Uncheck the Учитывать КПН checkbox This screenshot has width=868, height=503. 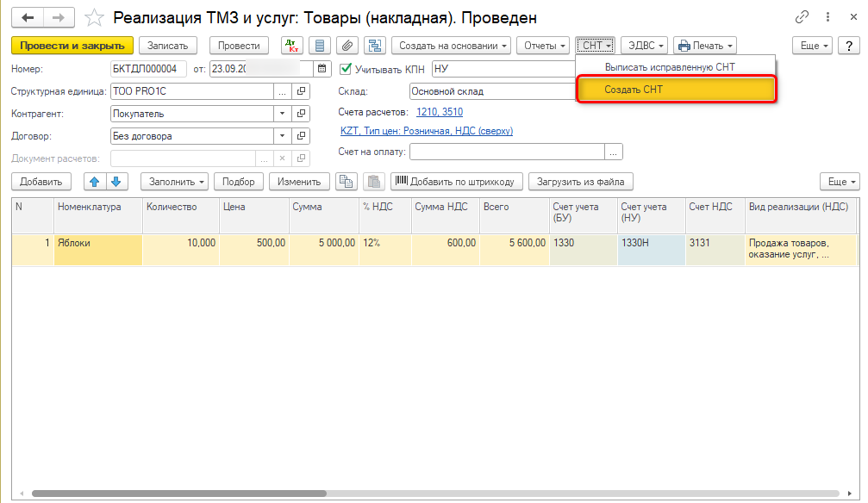pyautogui.click(x=347, y=69)
